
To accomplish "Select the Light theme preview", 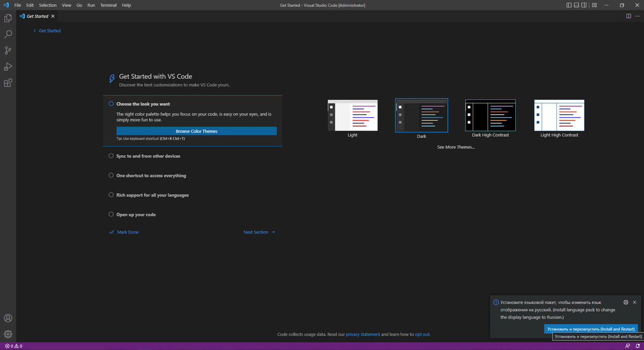I will coord(352,114).
